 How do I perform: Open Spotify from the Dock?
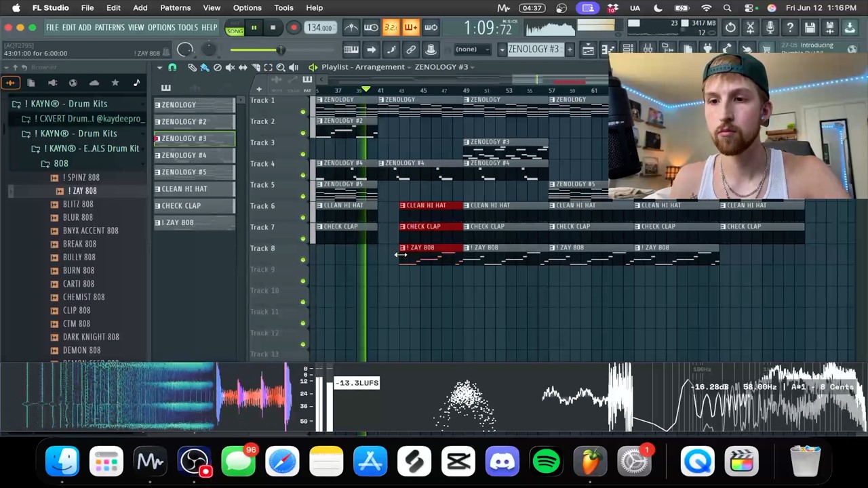(x=547, y=462)
